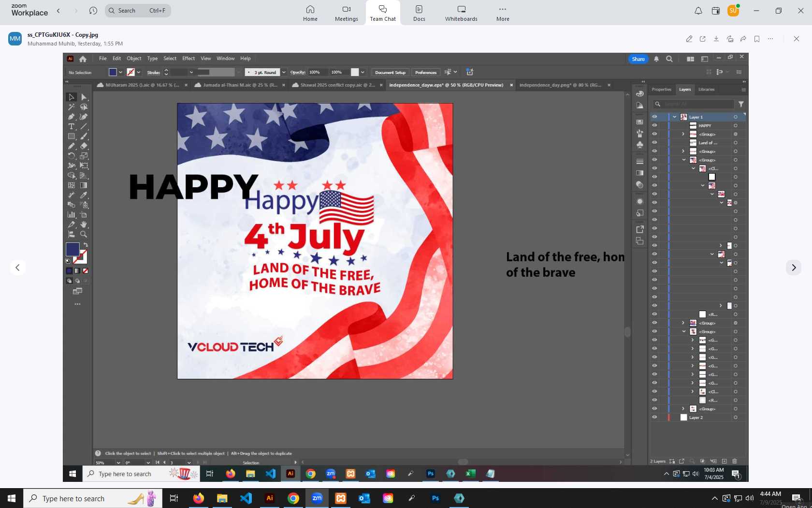Open the More tab in Zoom

click(x=503, y=13)
